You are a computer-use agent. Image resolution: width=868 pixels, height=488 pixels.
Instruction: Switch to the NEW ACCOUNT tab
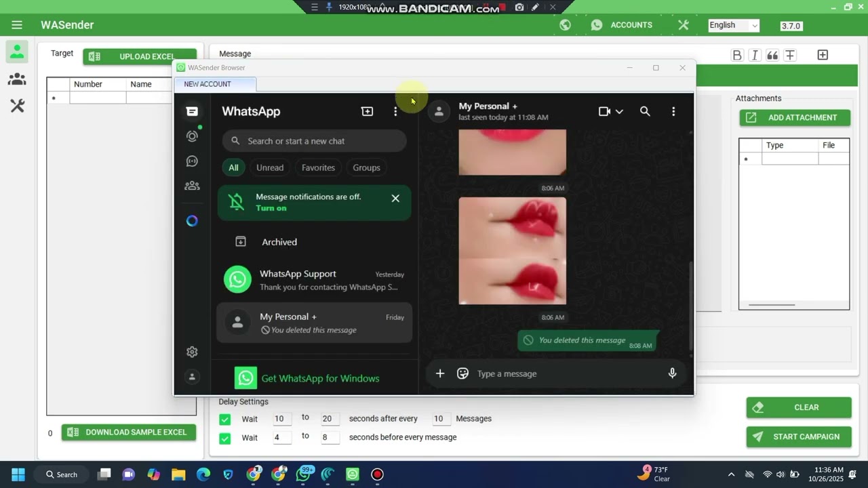215,84
